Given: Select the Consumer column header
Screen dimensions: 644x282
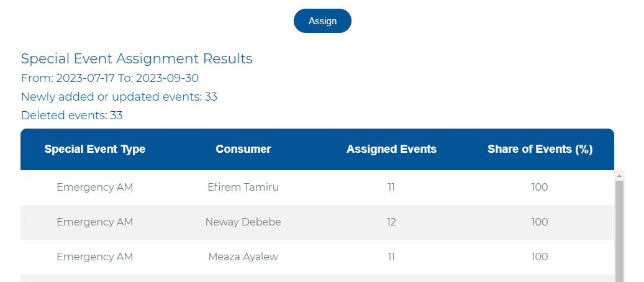Looking at the screenshot, I should click(x=243, y=149).
